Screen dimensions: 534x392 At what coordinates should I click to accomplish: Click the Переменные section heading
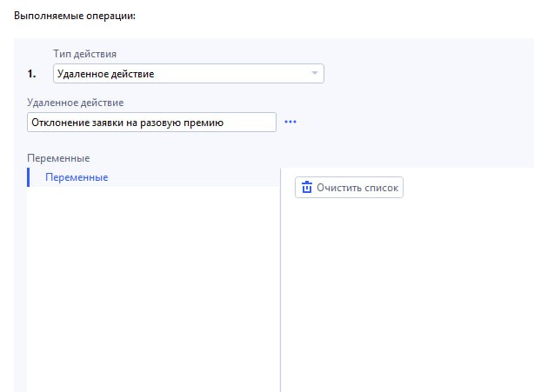[x=59, y=158]
